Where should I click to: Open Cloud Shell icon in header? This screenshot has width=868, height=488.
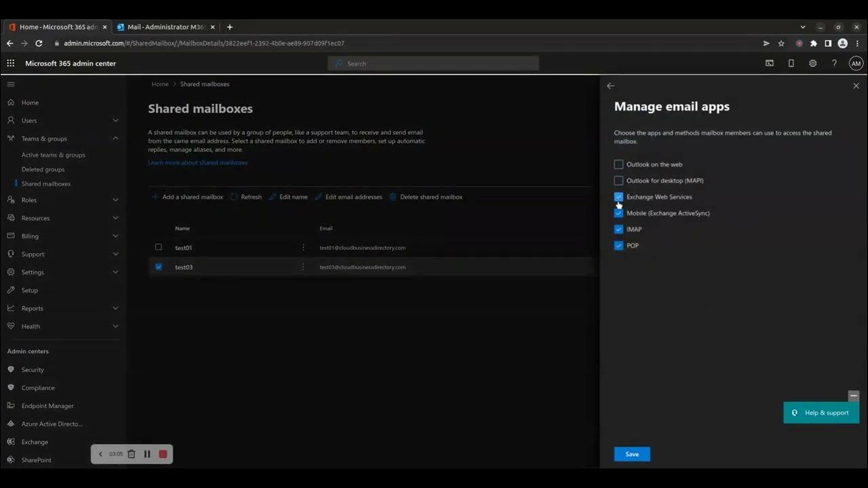[769, 63]
